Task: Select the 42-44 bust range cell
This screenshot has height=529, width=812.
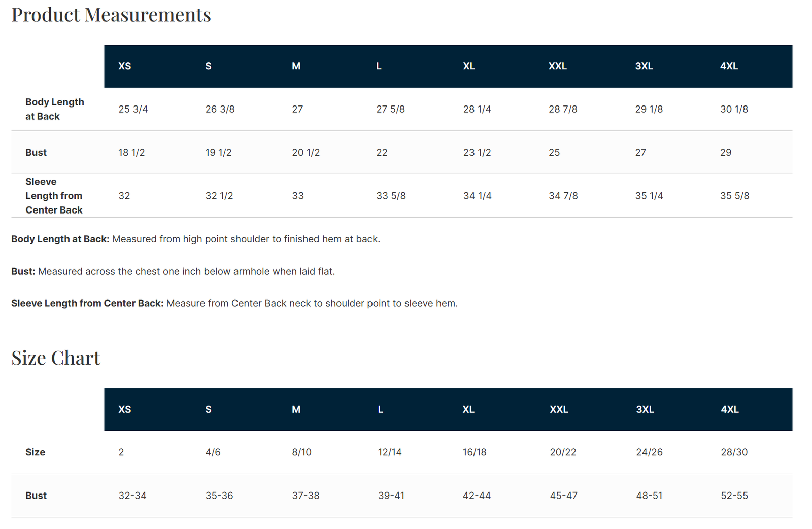Action: coord(477,496)
